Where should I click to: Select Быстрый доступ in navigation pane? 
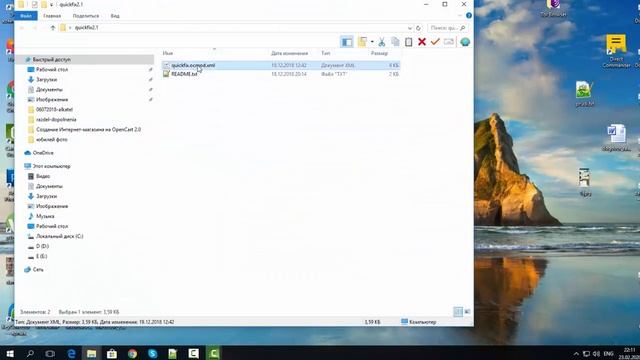51,60
